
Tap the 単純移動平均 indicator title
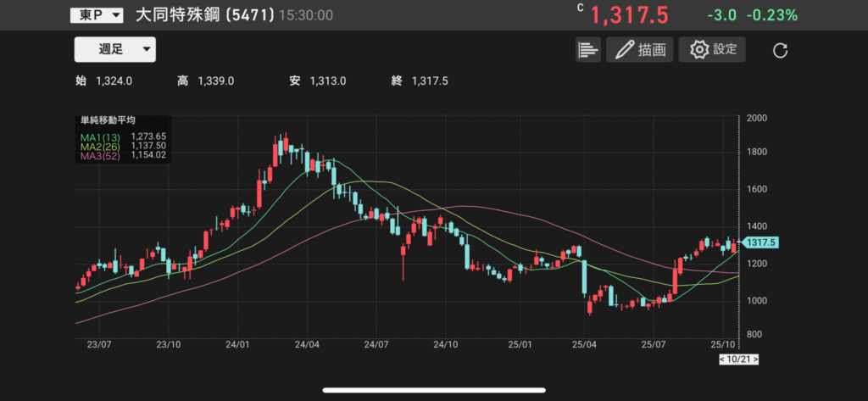(108, 121)
